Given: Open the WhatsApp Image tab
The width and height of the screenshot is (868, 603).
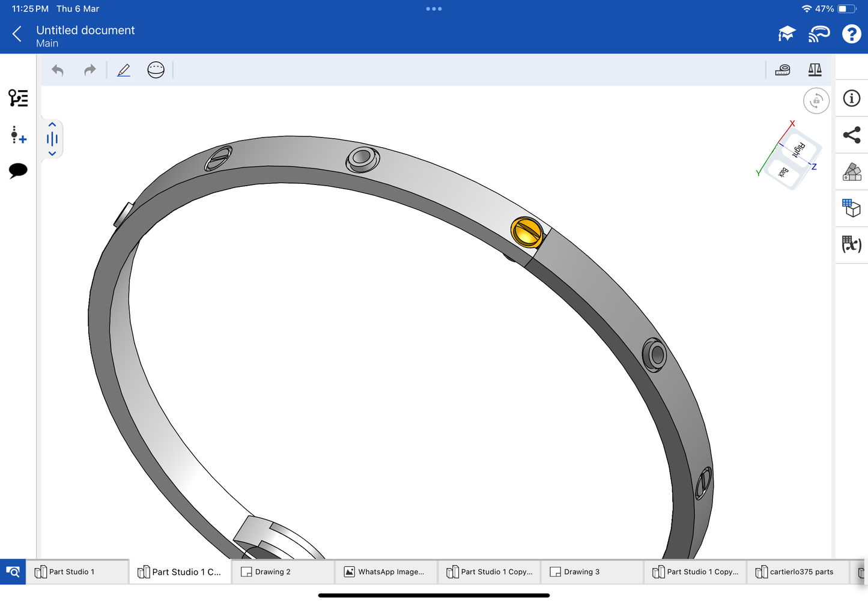Looking at the screenshot, I should (x=384, y=572).
